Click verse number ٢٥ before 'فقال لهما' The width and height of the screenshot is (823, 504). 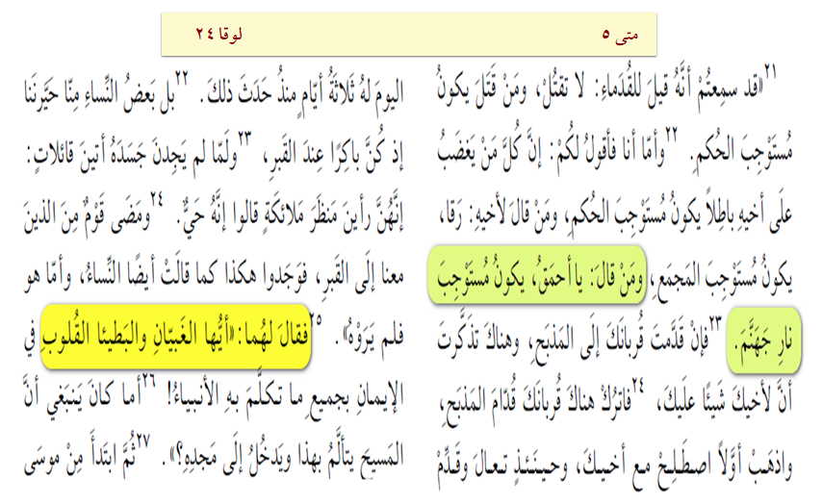point(317,318)
